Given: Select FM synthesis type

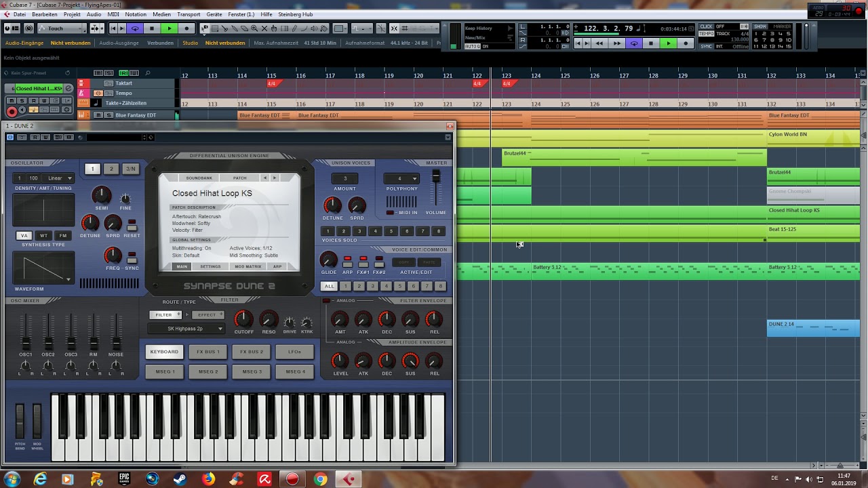Looking at the screenshot, I should [x=62, y=236].
